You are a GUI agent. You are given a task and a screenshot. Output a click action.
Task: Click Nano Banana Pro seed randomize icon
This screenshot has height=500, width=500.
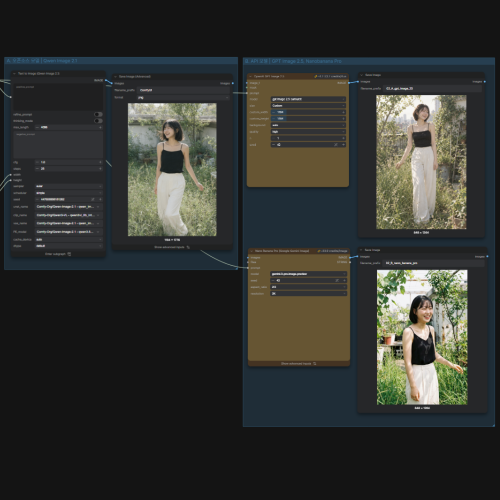pos(337,280)
